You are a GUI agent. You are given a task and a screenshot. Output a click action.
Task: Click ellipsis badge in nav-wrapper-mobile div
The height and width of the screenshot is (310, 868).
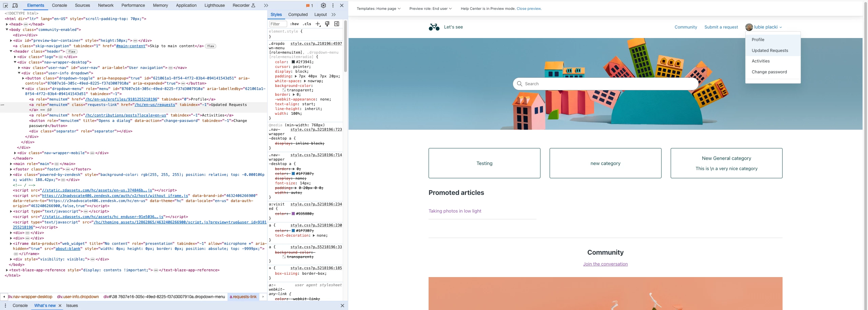tap(92, 153)
